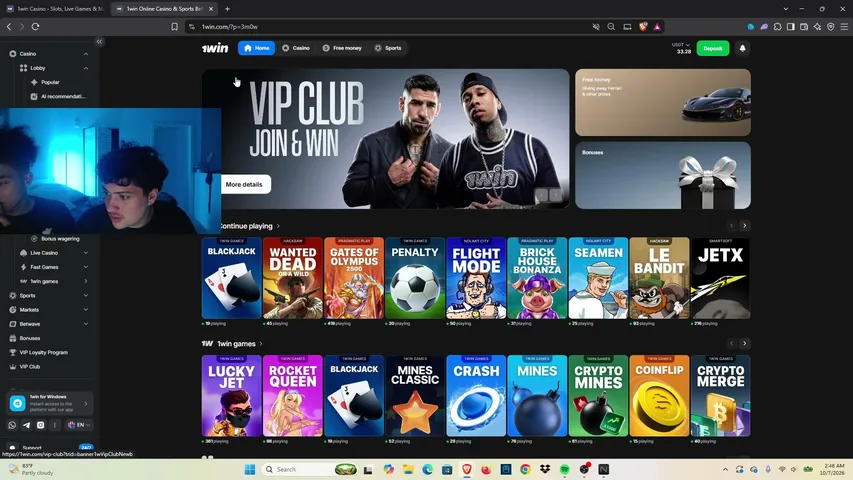Collapse the left sidebar with double-chevron icon
Viewport: 853px width, 480px height.
tap(99, 41)
